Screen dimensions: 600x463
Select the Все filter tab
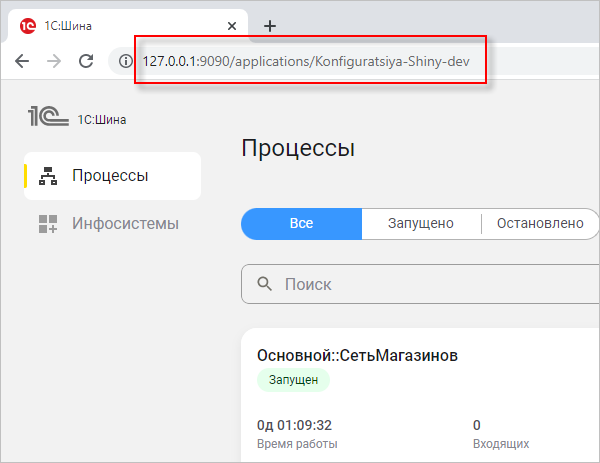coord(302,223)
